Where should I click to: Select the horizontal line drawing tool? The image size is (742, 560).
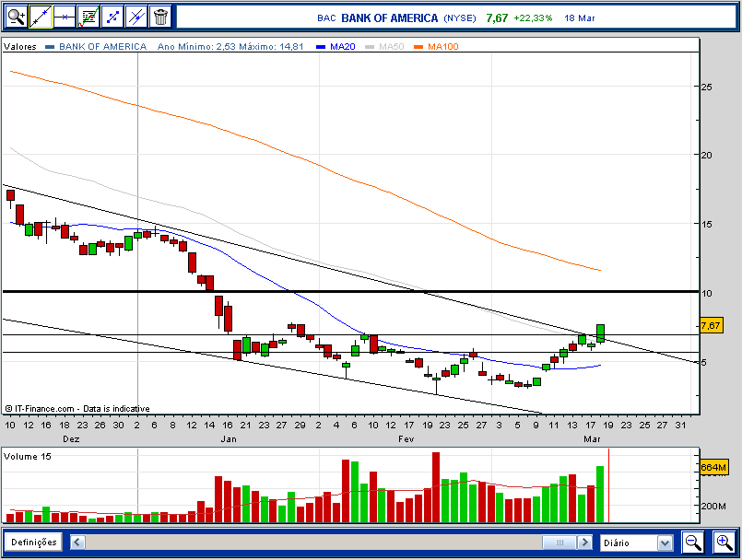65,17
